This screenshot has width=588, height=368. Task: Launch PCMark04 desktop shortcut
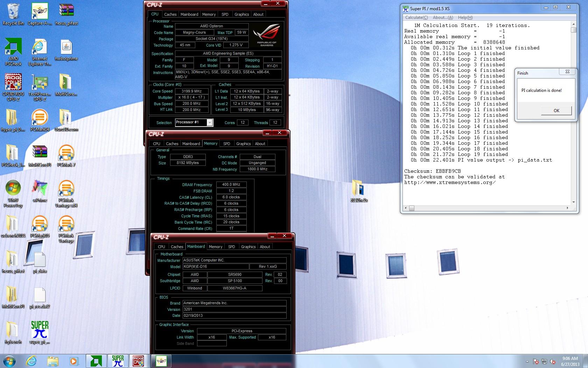(40, 120)
